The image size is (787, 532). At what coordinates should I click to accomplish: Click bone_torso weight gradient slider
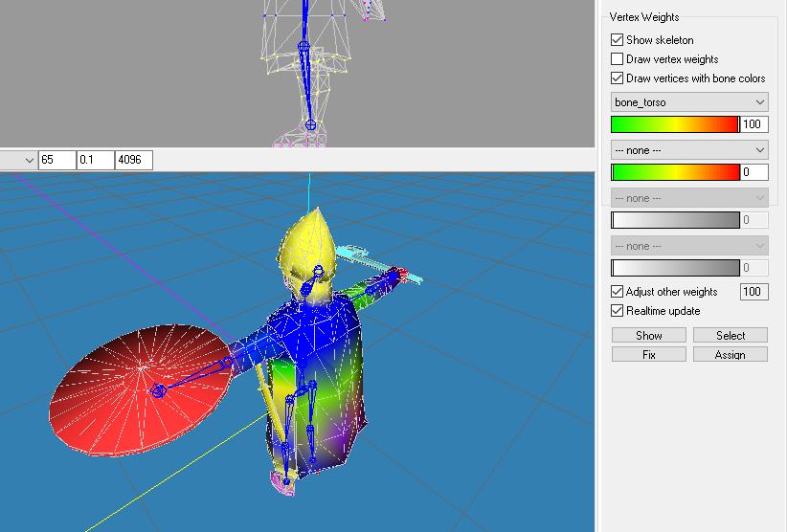pos(675,124)
